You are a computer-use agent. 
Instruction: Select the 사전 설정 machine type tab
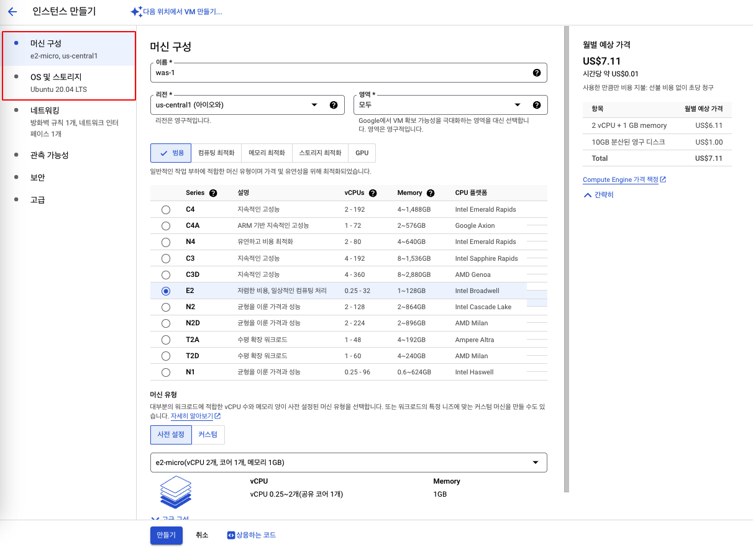171,435
